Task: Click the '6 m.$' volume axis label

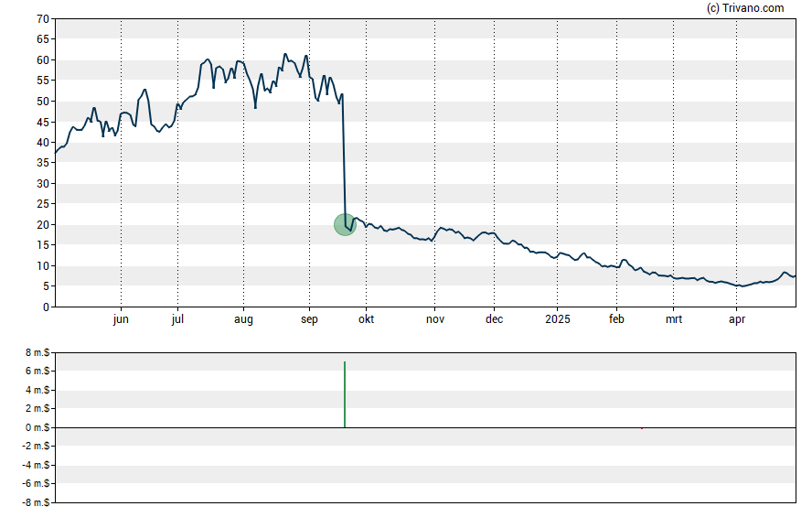Action: [37, 371]
